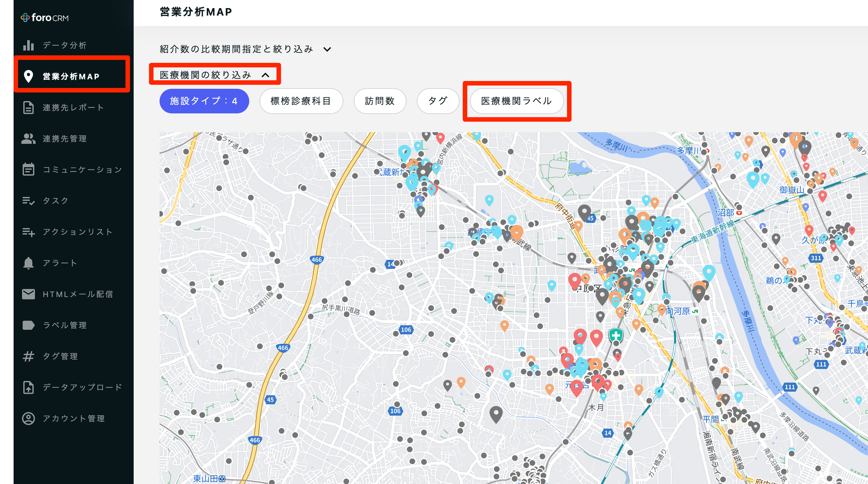
Task: Click the データアップロード upload file icon
Action: coord(28,387)
